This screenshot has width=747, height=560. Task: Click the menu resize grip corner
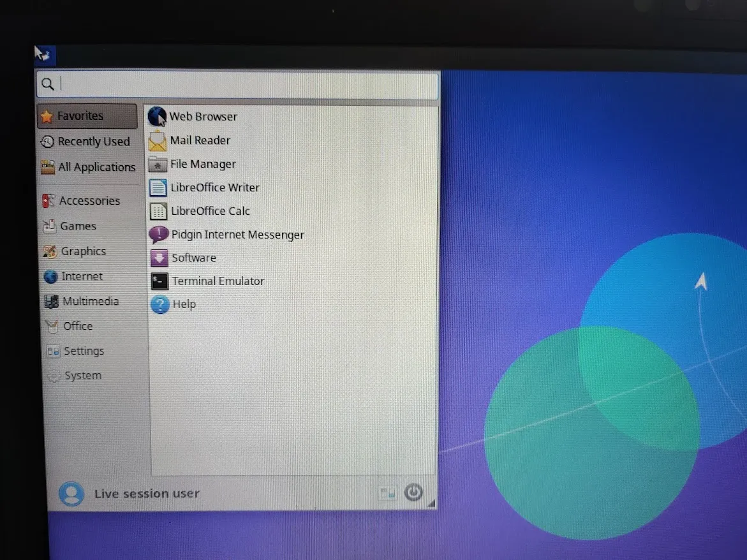tap(432, 504)
